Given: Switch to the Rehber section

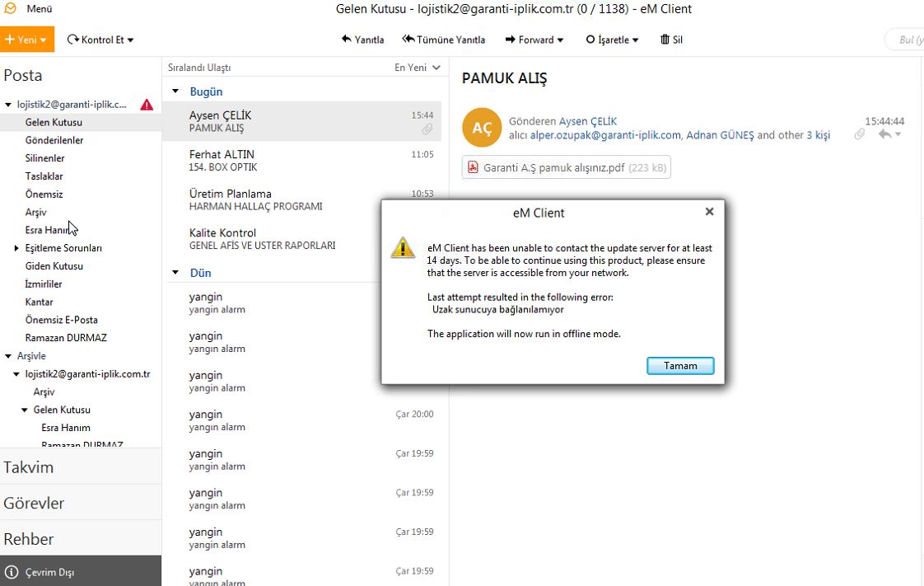Looking at the screenshot, I should [x=81, y=539].
